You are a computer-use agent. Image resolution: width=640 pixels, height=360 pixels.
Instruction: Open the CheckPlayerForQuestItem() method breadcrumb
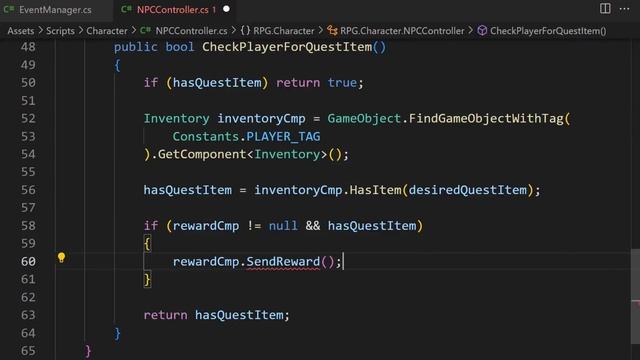coord(548,31)
